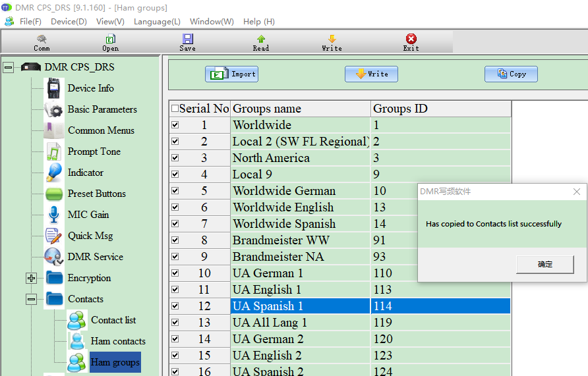Uncheck the Worldwide group checkbox
This screenshot has width=588, height=376.
tap(175, 125)
